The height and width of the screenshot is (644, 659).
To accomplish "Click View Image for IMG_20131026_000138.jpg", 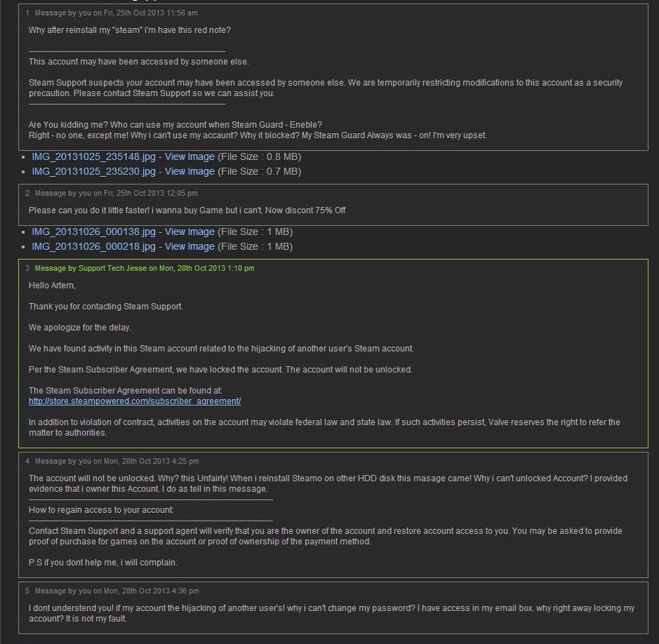I will 189,232.
